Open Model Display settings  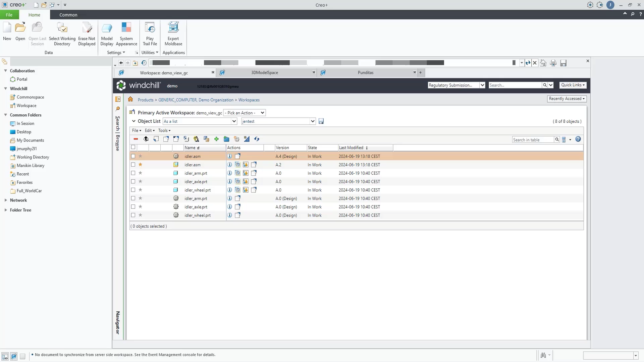click(107, 34)
